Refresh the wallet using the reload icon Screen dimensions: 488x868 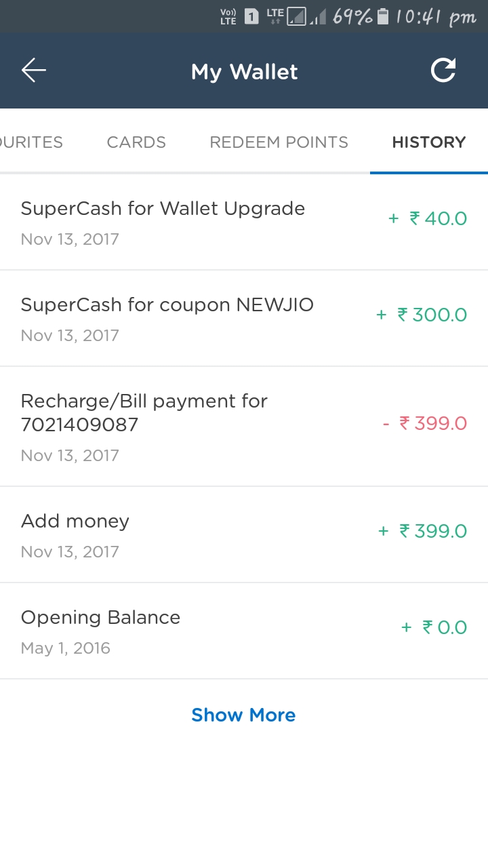(x=443, y=71)
